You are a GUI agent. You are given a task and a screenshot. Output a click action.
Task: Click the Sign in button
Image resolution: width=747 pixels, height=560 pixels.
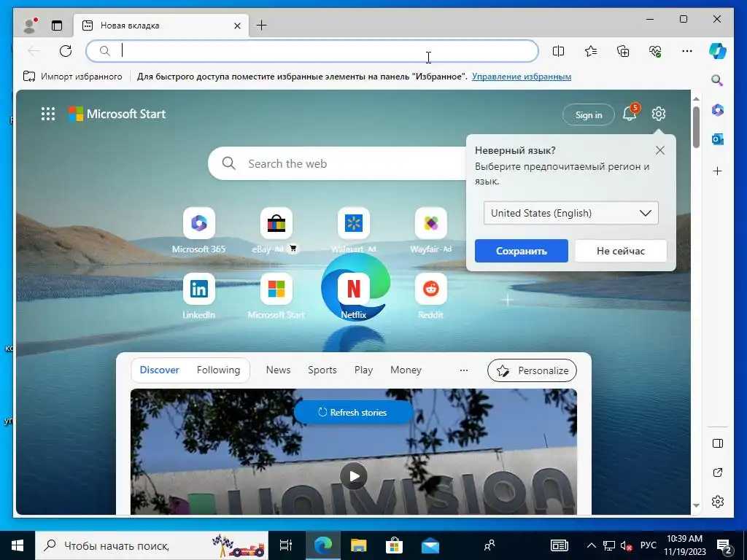(589, 114)
